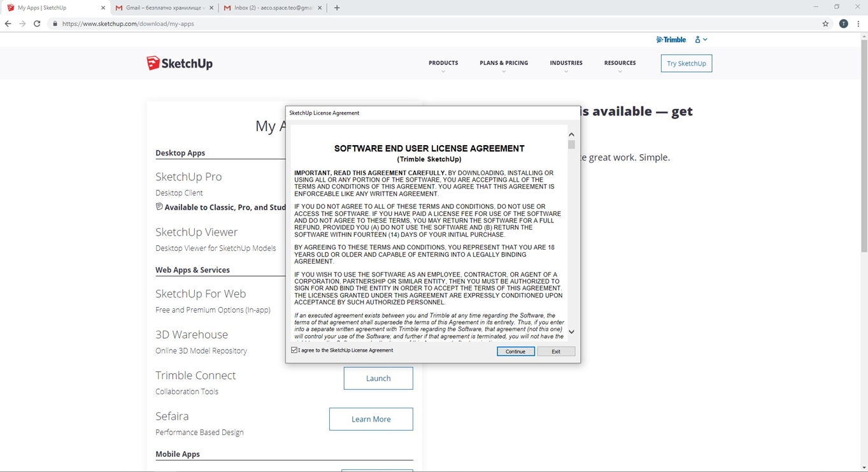Open a new tab with plus icon
868x472 pixels.
click(x=337, y=8)
